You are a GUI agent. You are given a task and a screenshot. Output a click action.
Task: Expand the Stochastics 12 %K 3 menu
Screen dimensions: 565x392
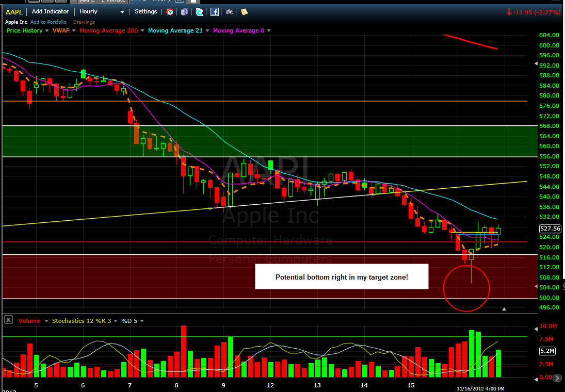[115, 321]
